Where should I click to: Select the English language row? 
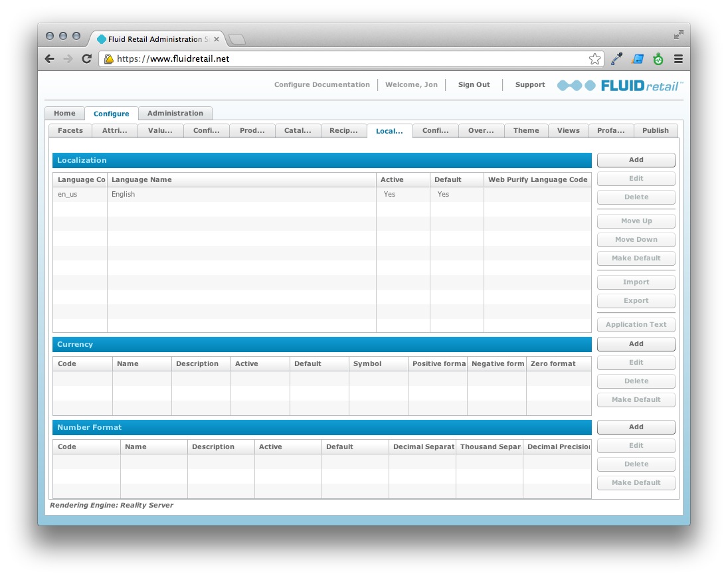[x=199, y=194]
